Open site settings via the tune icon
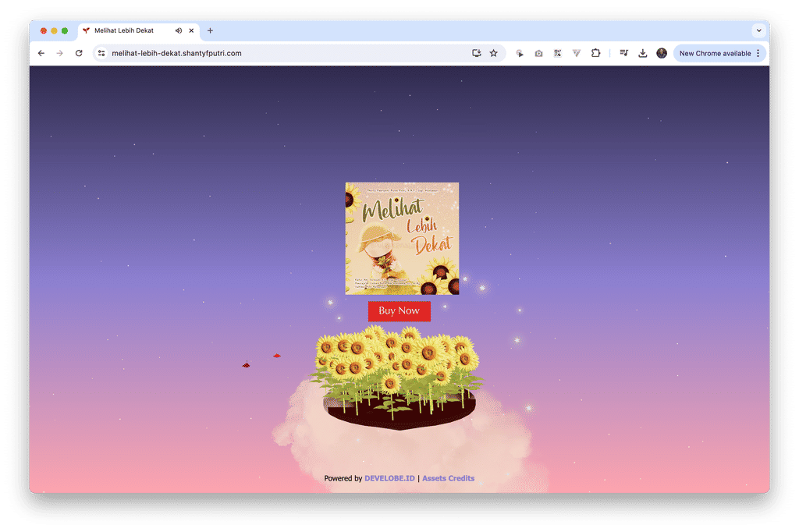Screen dimensions: 799x532 pos(101,53)
